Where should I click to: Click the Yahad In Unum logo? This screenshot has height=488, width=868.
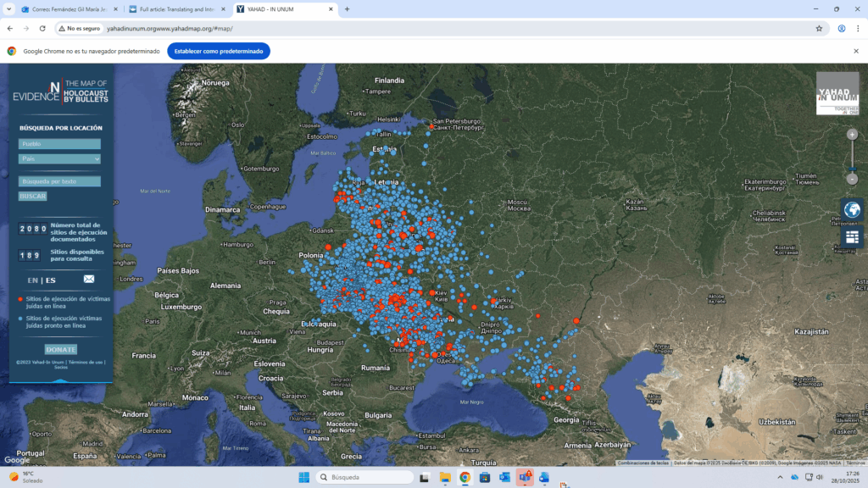[837, 93]
